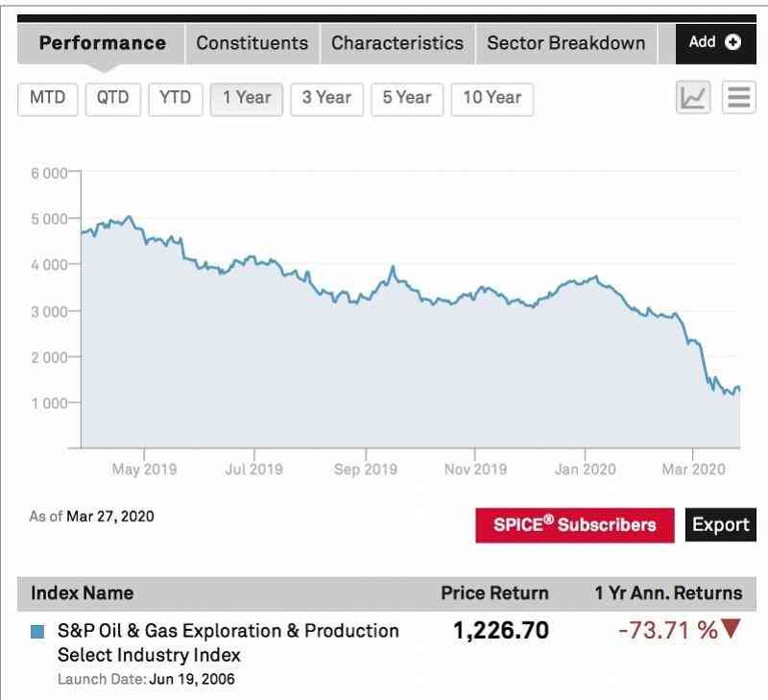Viewport: 768px width, 700px height.
Task: Click the red down arrow beside returns
Action: pyautogui.click(x=732, y=630)
